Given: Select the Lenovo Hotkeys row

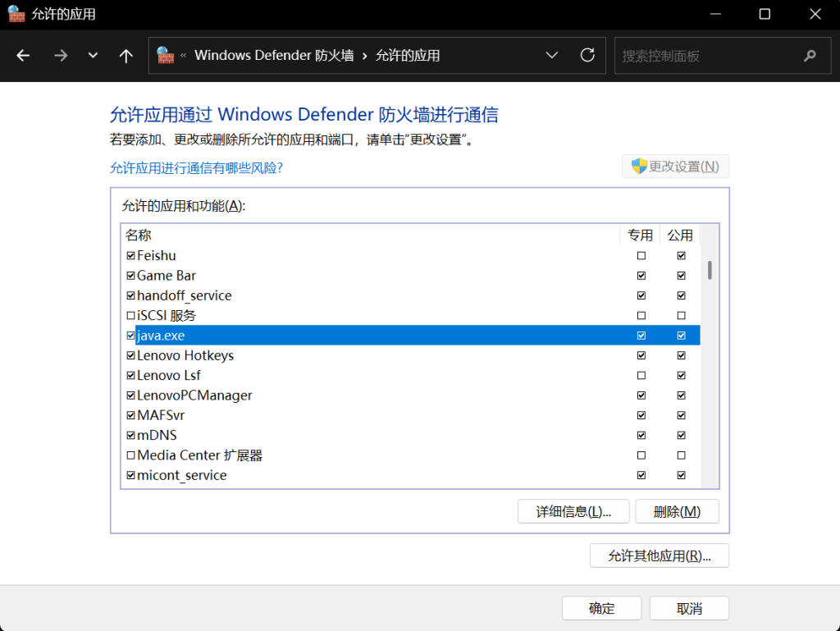Looking at the screenshot, I should (411, 355).
